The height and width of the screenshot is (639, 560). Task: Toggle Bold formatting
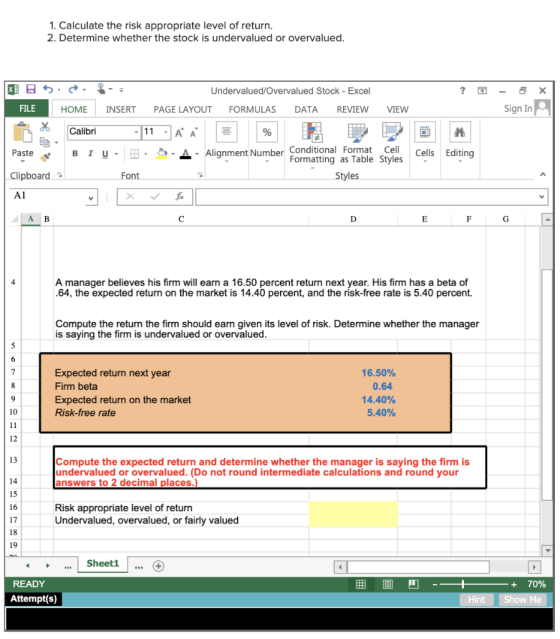(75, 154)
